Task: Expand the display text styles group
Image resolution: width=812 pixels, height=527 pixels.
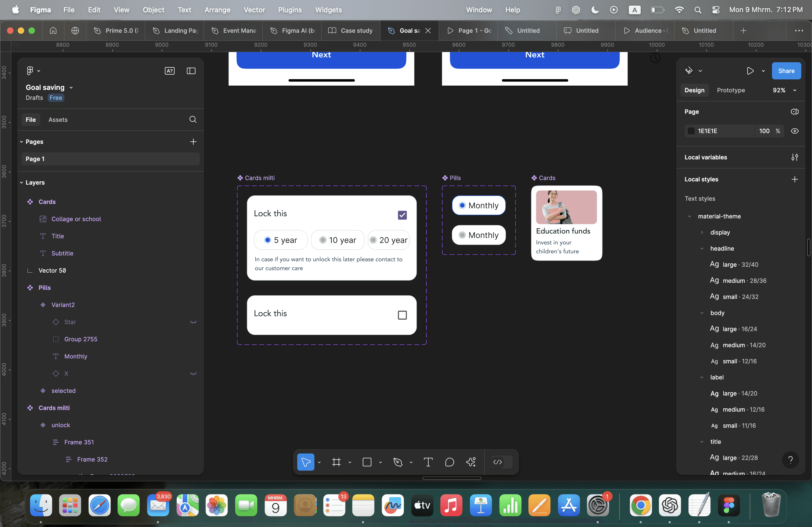Action: 701,232
